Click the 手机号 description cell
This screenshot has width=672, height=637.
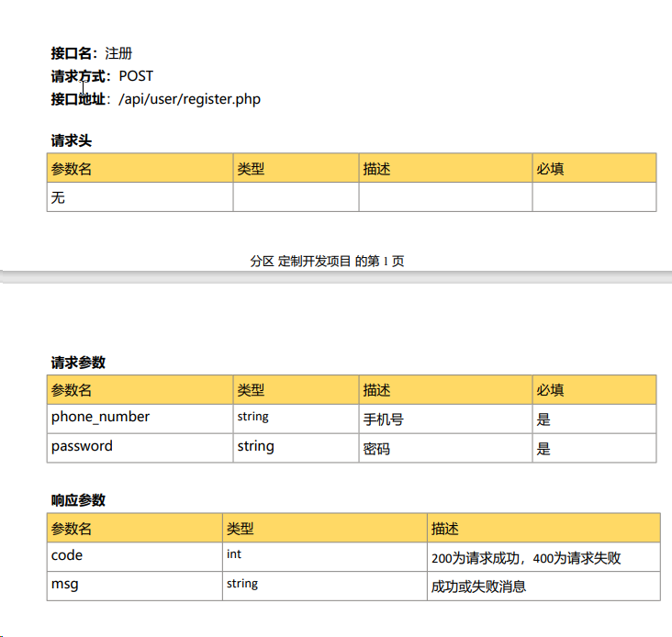click(446, 419)
